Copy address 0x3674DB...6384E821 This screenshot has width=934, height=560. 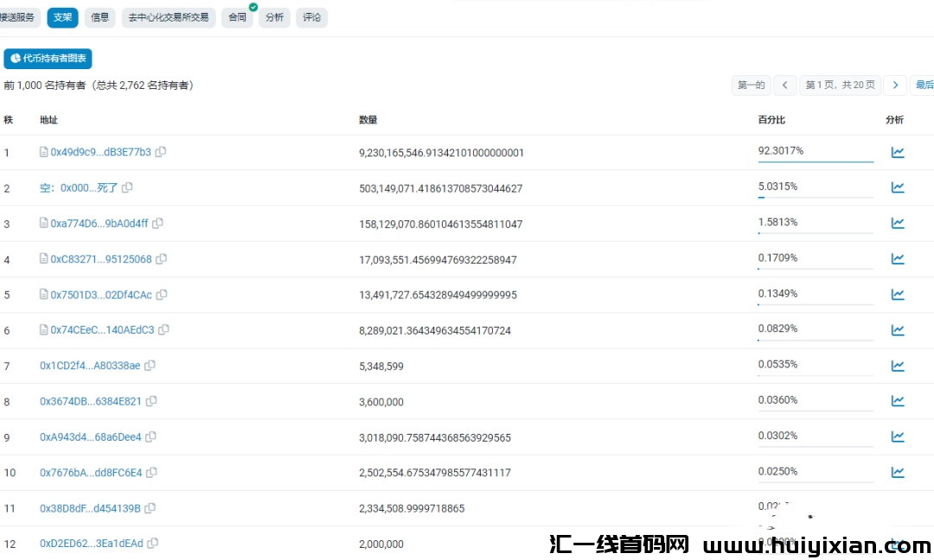click(151, 401)
